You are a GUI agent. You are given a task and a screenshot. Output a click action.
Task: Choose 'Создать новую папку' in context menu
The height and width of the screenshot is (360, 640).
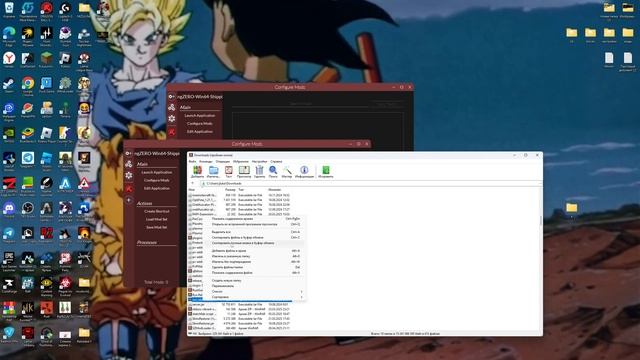(x=256, y=280)
